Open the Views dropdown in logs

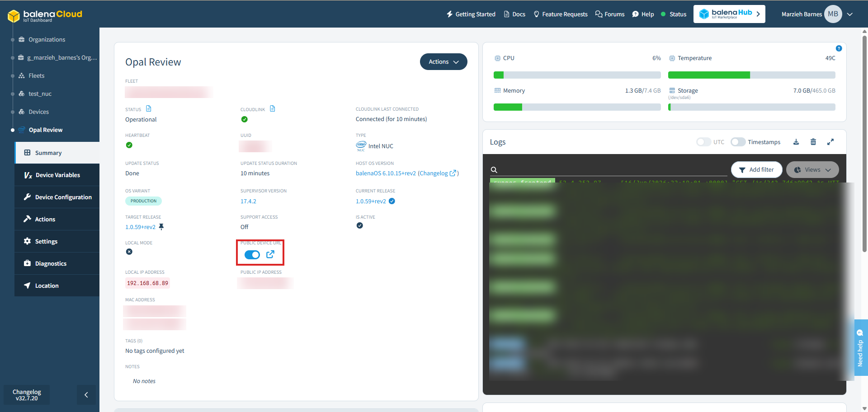pos(812,170)
